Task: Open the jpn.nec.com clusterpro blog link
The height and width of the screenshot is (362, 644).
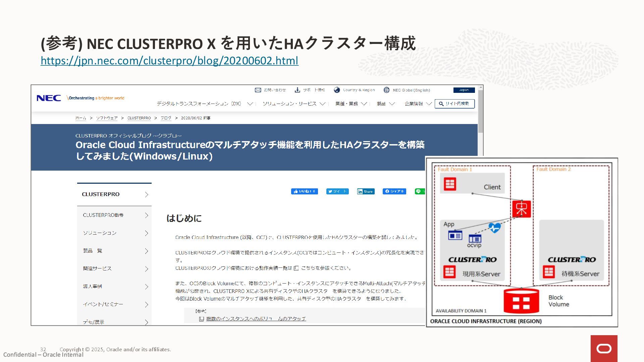Action: 169,61
